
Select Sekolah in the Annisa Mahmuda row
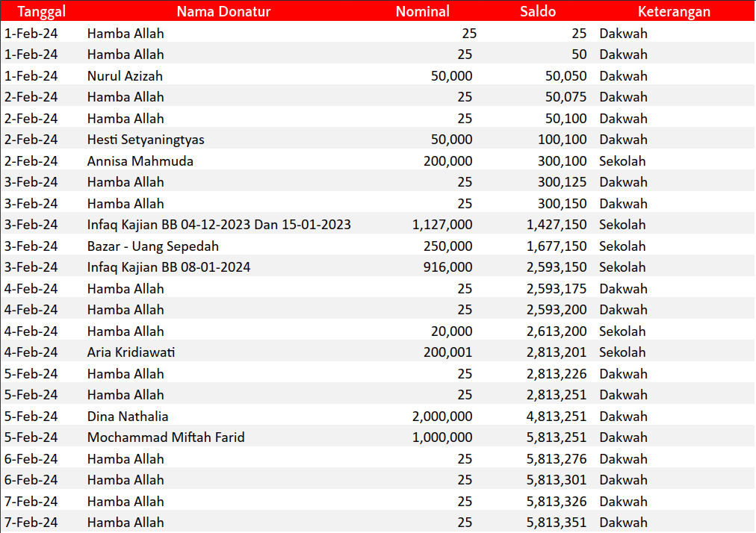[622, 161]
